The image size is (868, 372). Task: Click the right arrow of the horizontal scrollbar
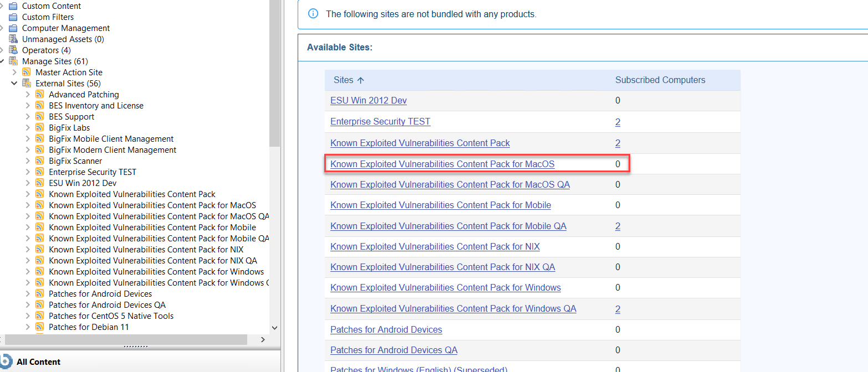[x=263, y=340]
